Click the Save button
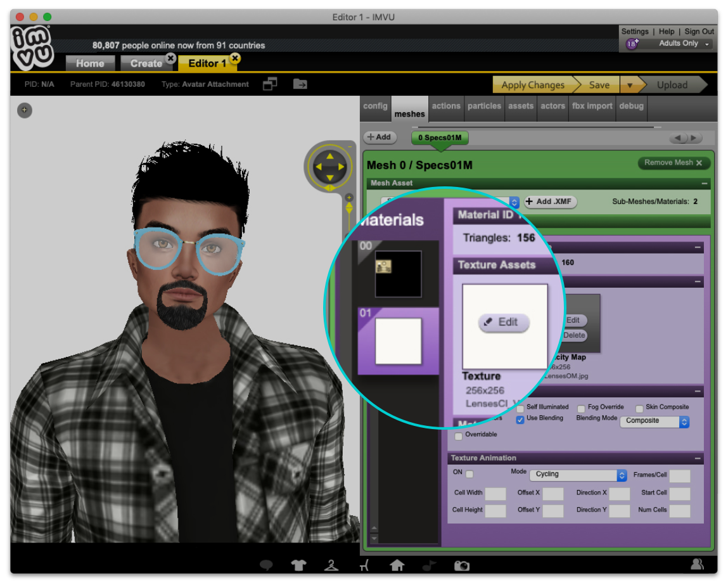Viewport: 728px width, 585px height. (x=599, y=85)
